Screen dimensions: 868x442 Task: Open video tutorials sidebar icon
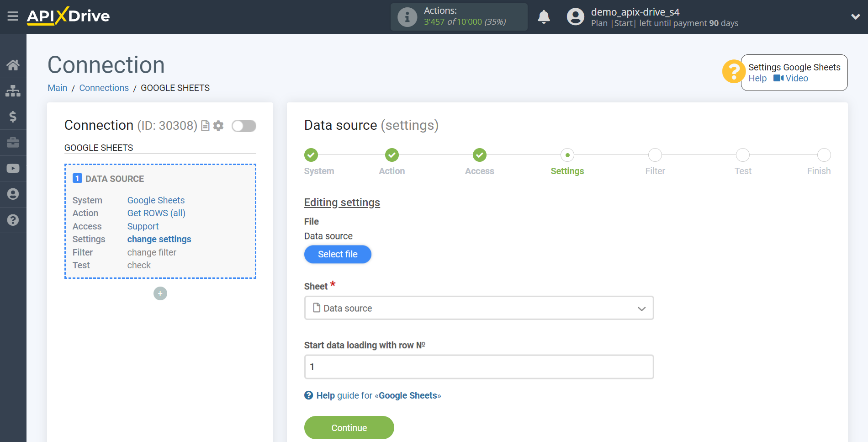(13, 168)
